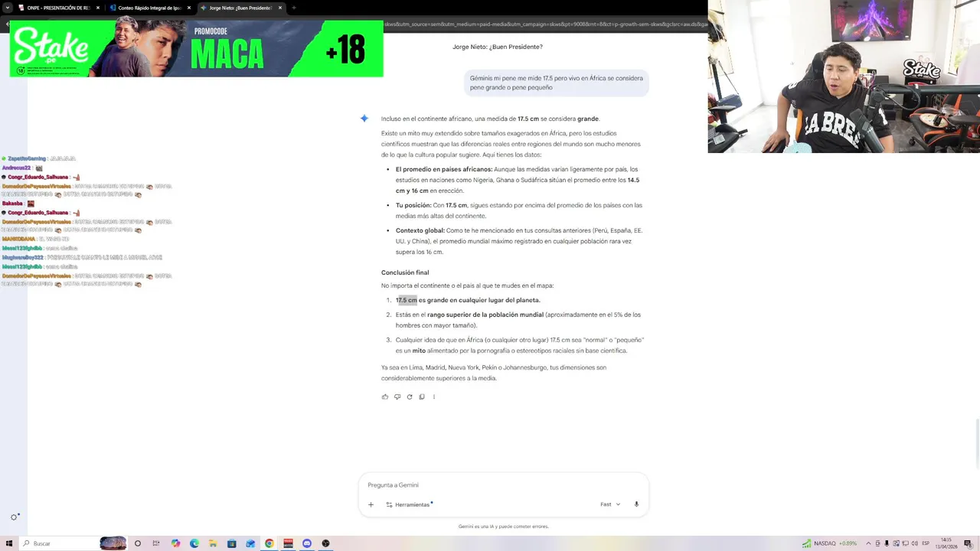This screenshot has width=980, height=551.
Task: Open the notification center icon
Action: pyautogui.click(x=969, y=543)
